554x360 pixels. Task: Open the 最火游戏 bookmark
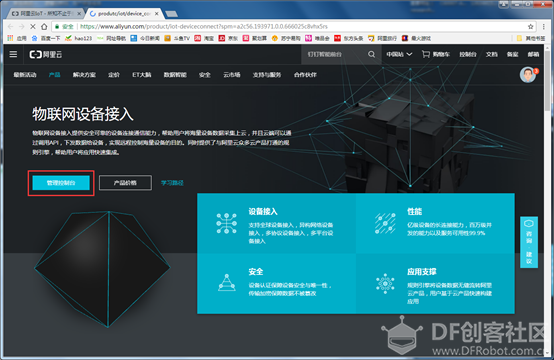(416, 38)
